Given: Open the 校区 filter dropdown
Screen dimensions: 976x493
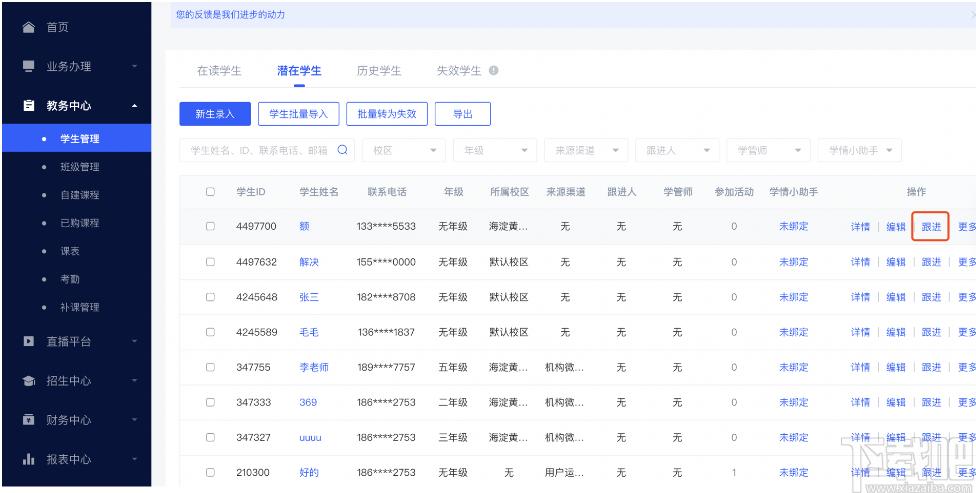Looking at the screenshot, I should tap(404, 151).
